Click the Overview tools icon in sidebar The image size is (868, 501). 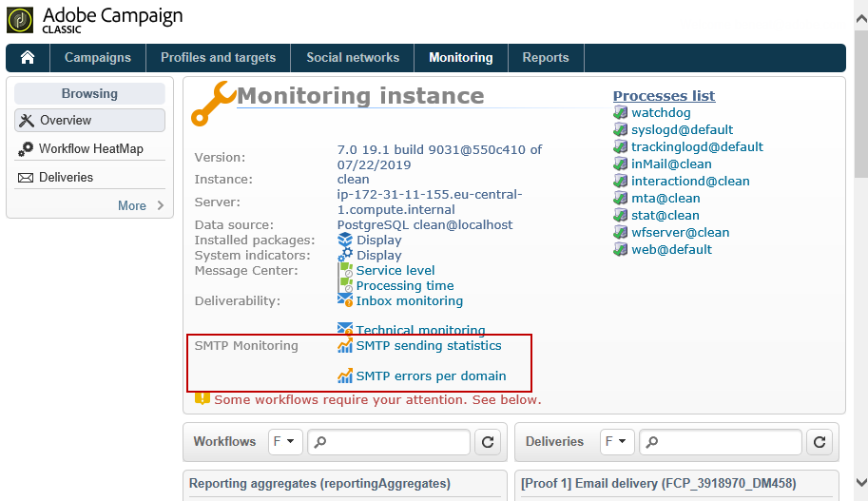(26, 120)
